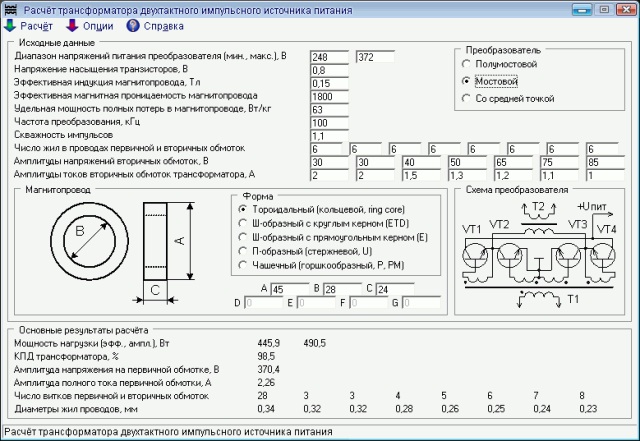Click the magnetic permeability field showing 1800
640x441 pixels.
pyautogui.click(x=329, y=97)
